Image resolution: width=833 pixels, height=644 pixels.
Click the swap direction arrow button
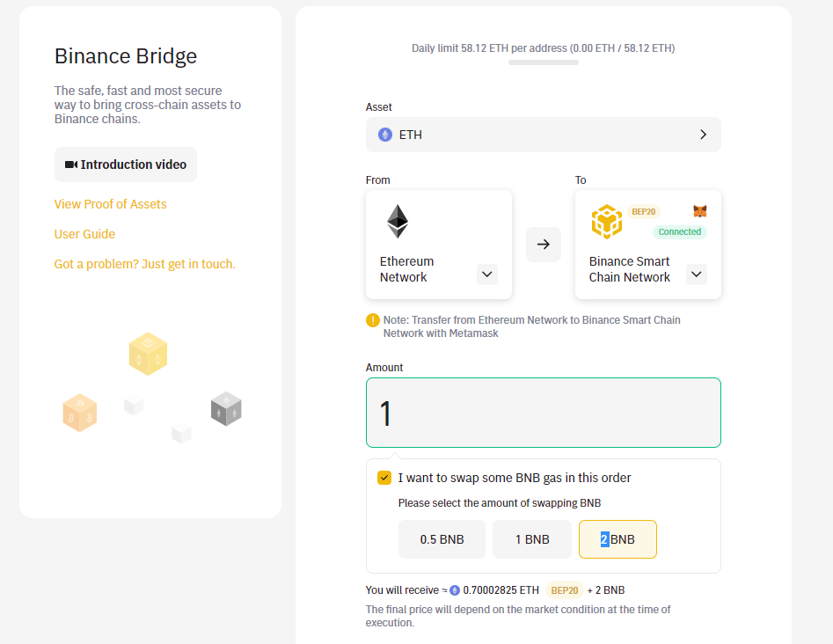544,245
